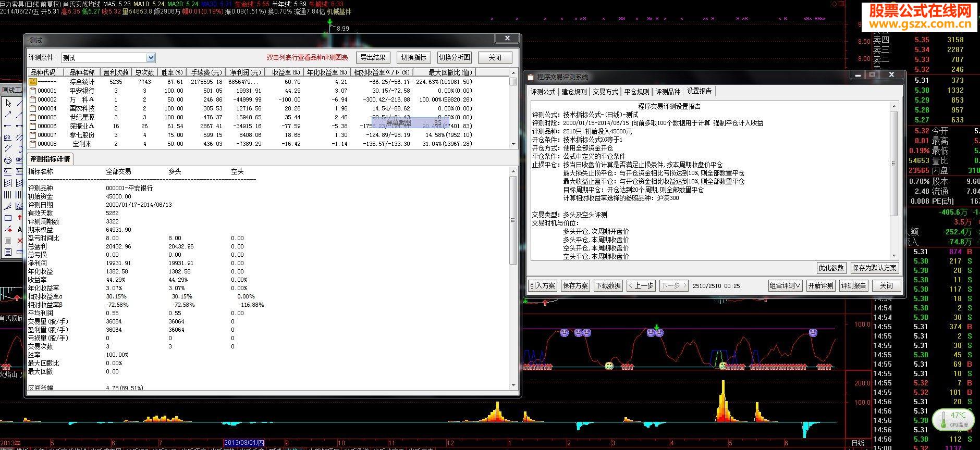Go back with the 上一步 button
The height and width of the screenshot is (450, 980).
click(641, 285)
